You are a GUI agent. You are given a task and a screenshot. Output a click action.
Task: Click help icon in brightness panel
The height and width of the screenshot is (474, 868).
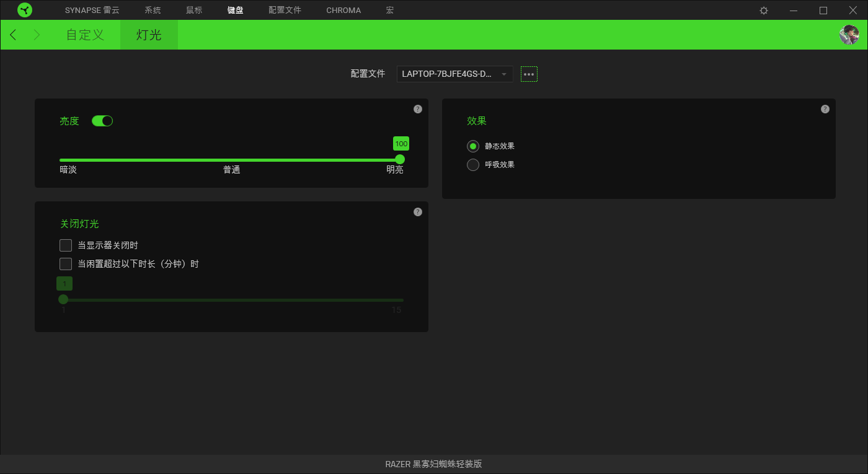(x=418, y=109)
